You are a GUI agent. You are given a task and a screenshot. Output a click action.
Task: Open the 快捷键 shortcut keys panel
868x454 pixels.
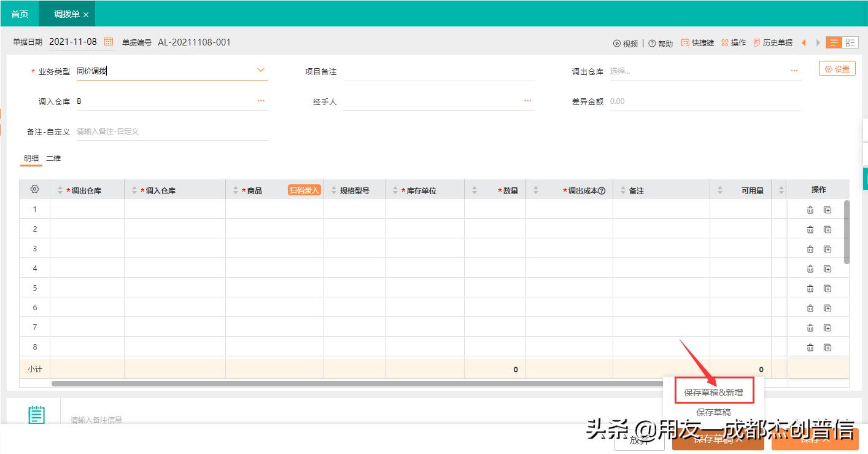click(x=697, y=42)
